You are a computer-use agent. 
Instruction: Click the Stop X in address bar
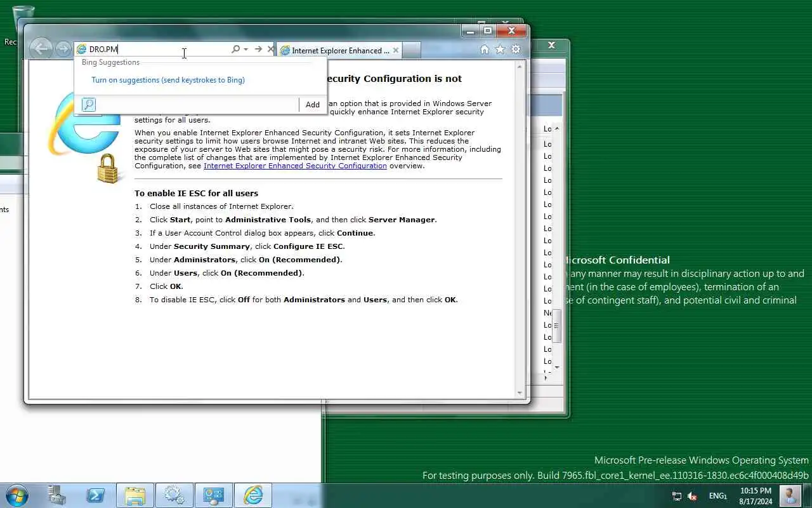pos(271,49)
